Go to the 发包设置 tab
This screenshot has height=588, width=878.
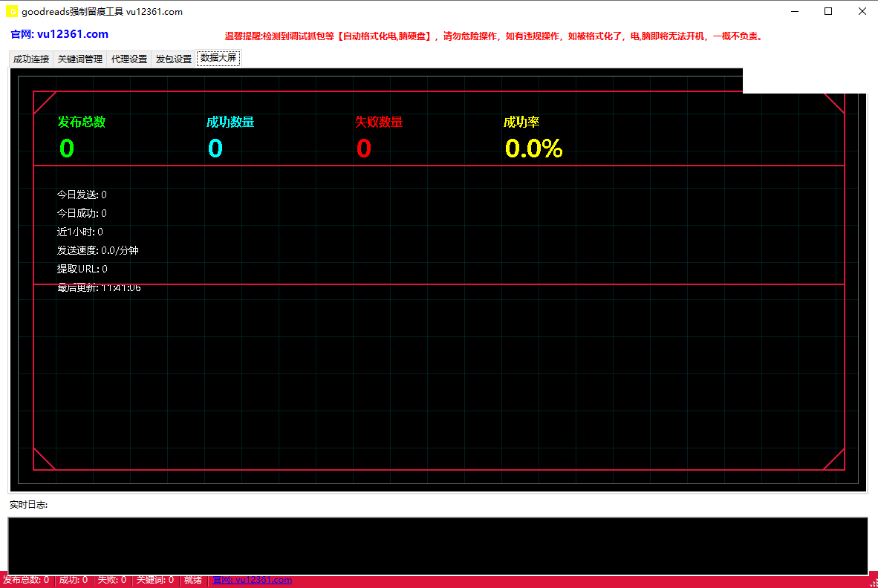click(174, 59)
